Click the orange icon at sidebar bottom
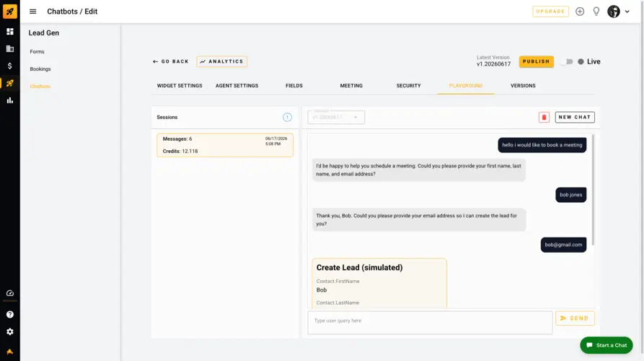This screenshot has height=361, width=644. 10,352
